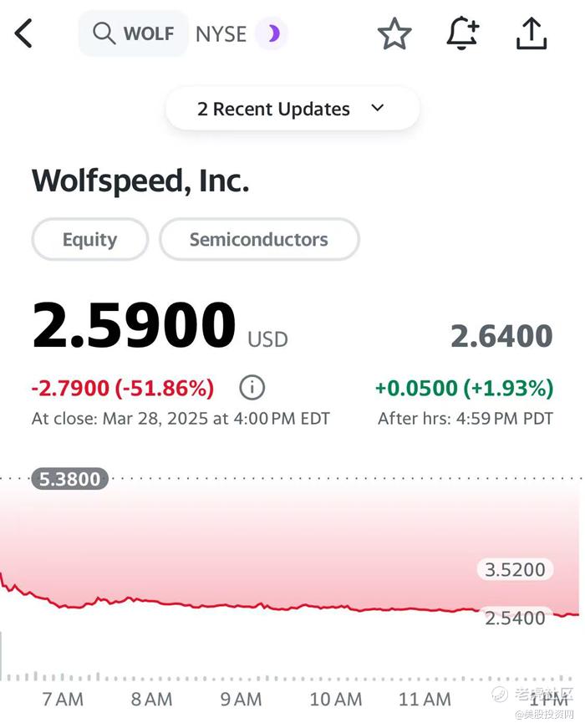Tap the chart at 11 AM

click(x=426, y=608)
